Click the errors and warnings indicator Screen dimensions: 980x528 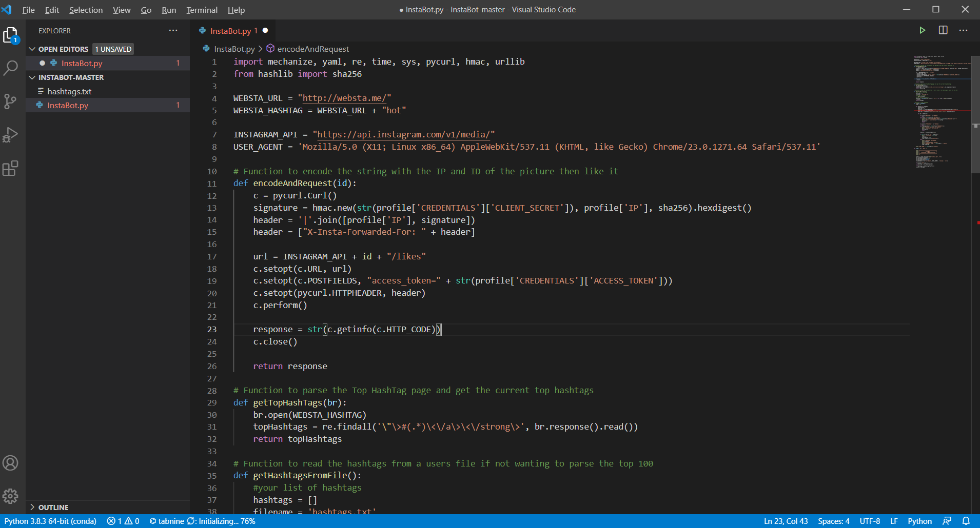(123, 521)
